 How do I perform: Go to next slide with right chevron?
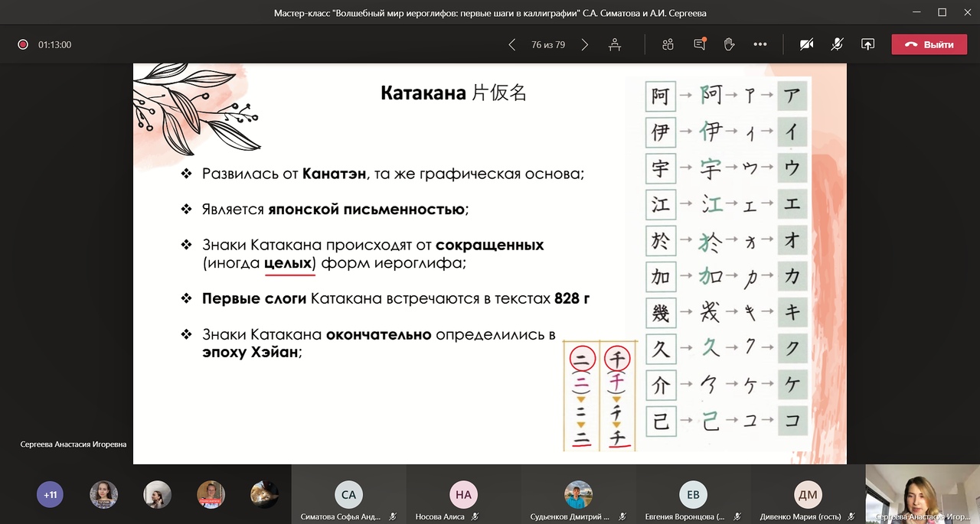(x=584, y=44)
